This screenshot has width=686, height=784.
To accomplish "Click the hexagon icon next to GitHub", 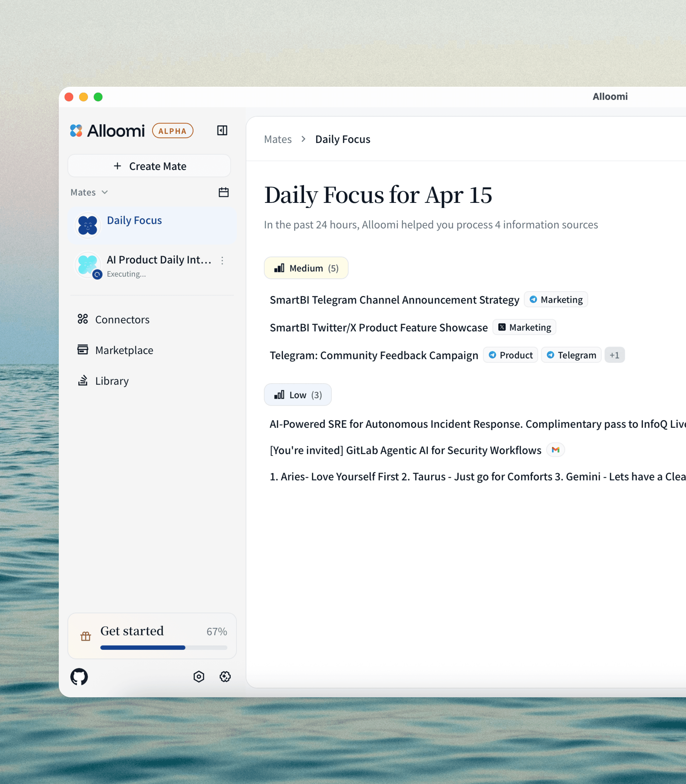I will (x=199, y=677).
